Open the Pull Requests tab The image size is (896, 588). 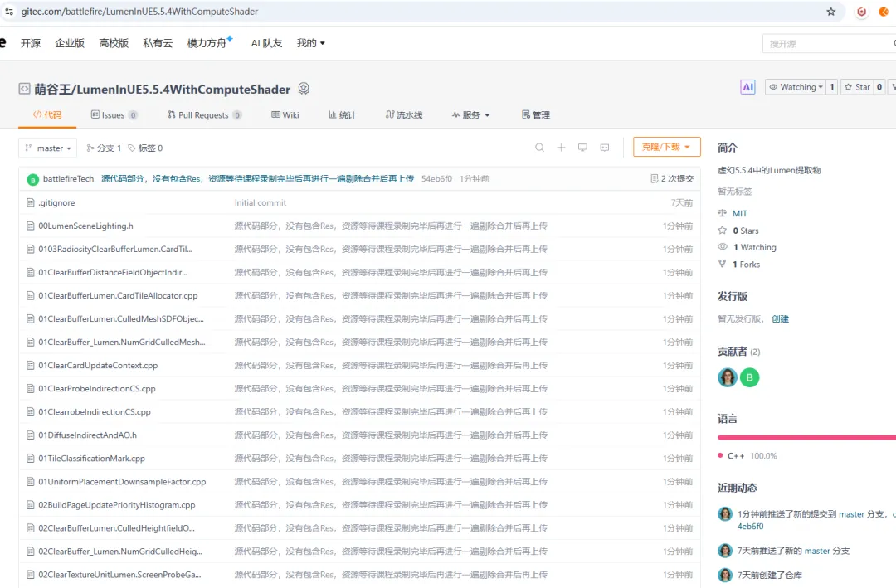(204, 114)
